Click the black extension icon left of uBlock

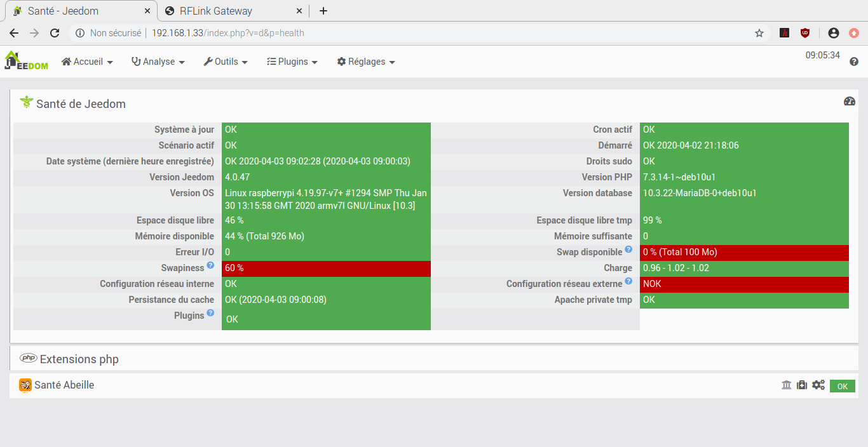tap(785, 33)
